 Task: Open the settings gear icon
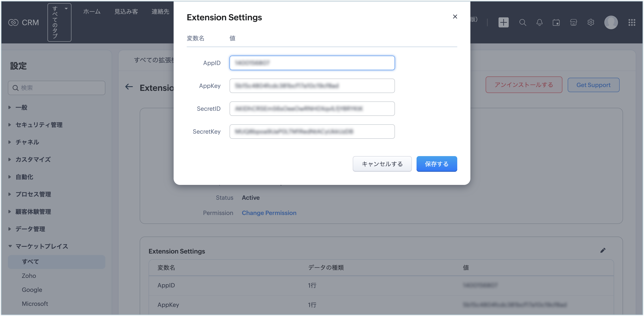click(591, 22)
